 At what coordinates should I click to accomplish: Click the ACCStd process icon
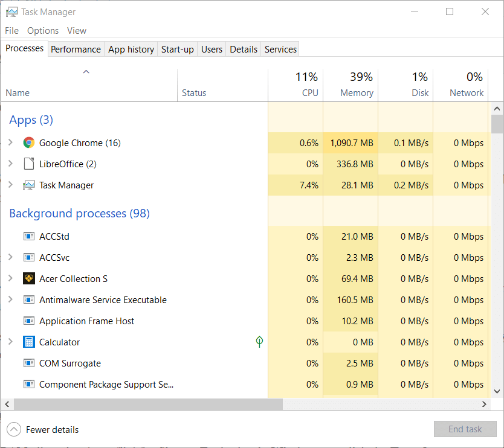(x=29, y=236)
